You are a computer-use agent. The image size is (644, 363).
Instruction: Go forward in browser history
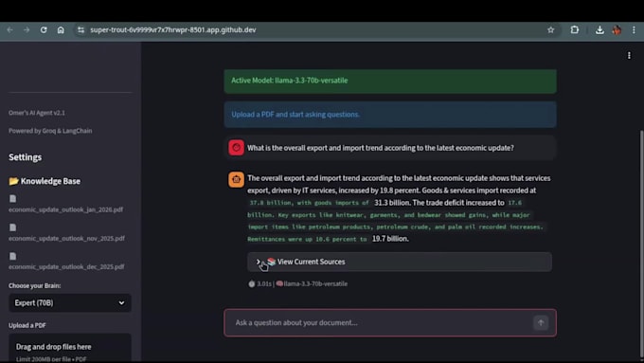tap(27, 30)
